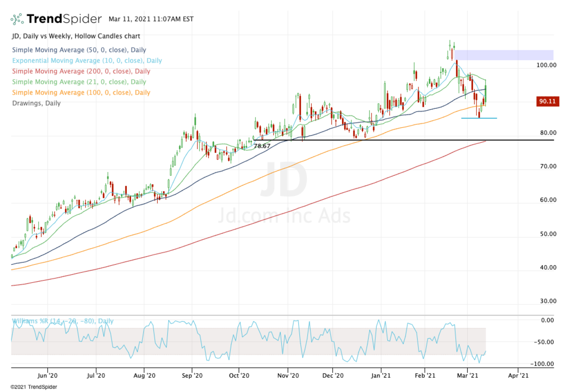Click the 70.00 price axis label
This screenshot has height=392, width=570.
[548, 166]
